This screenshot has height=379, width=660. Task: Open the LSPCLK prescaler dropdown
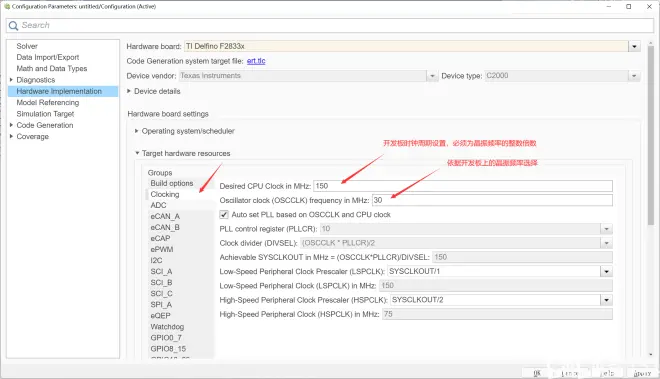(607, 272)
